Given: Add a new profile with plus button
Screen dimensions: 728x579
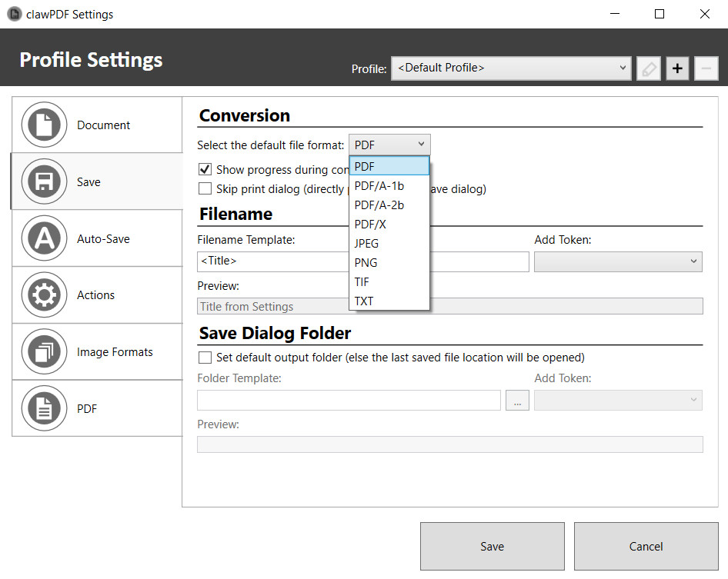Looking at the screenshot, I should [677, 68].
